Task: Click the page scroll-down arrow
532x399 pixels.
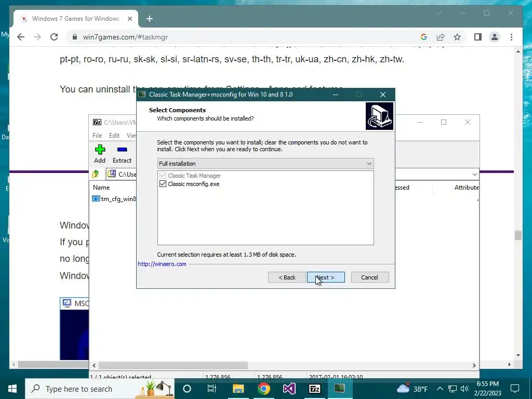Action: pyautogui.click(x=518, y=355)
